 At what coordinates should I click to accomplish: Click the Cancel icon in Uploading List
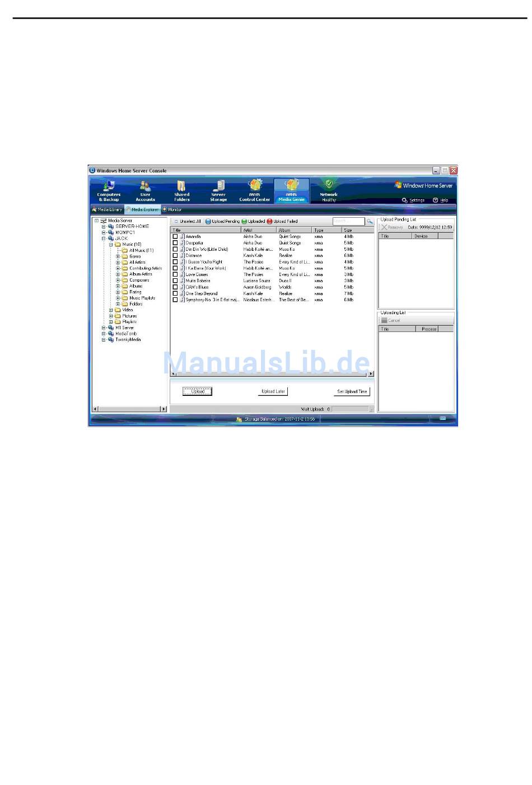[x=384, y=320]
